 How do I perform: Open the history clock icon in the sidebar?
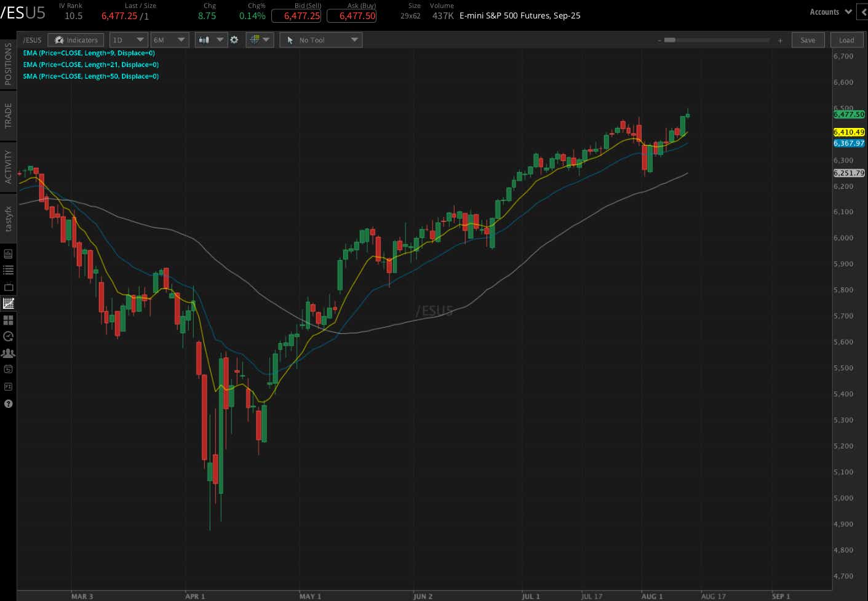8,336
